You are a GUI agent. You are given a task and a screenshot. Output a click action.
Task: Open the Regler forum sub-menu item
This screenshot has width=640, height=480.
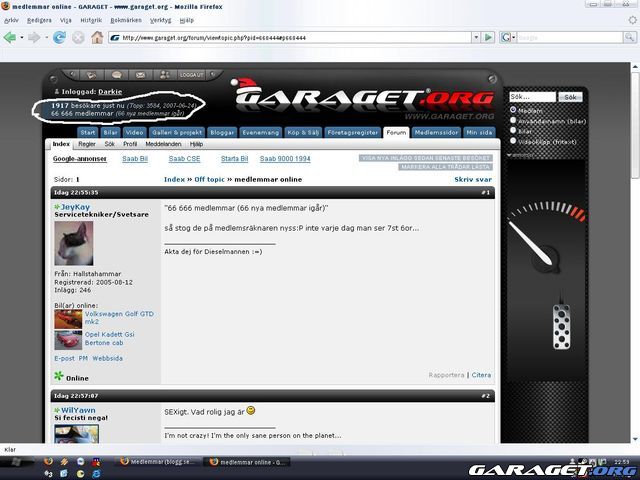(87, 144)
